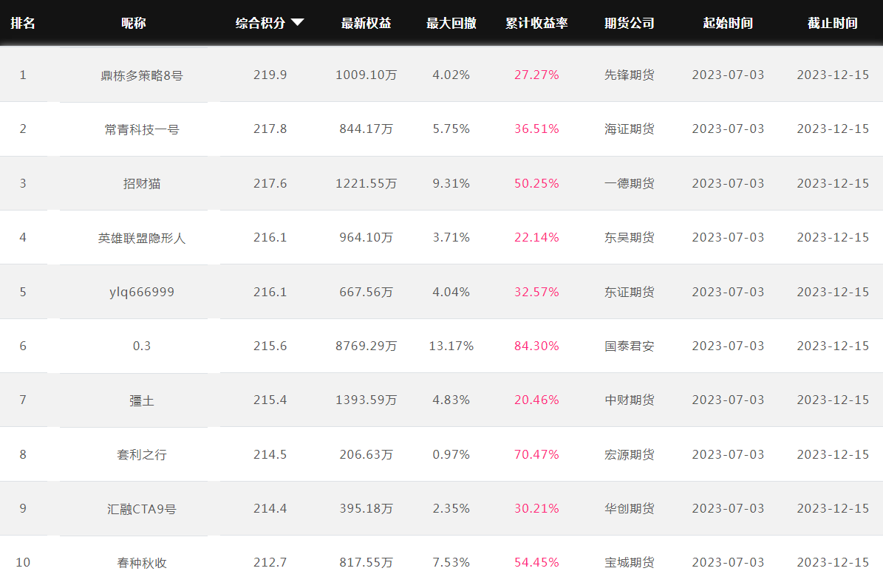Click return rate 70.47%
883x588 pixels.
(536, 454)
